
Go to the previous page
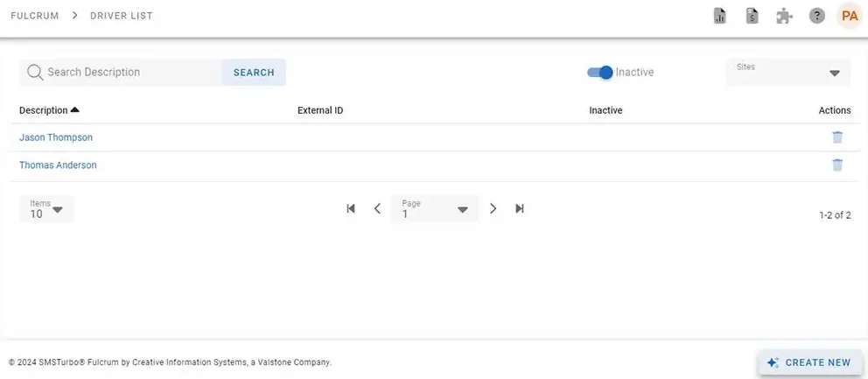coord(377,208)
